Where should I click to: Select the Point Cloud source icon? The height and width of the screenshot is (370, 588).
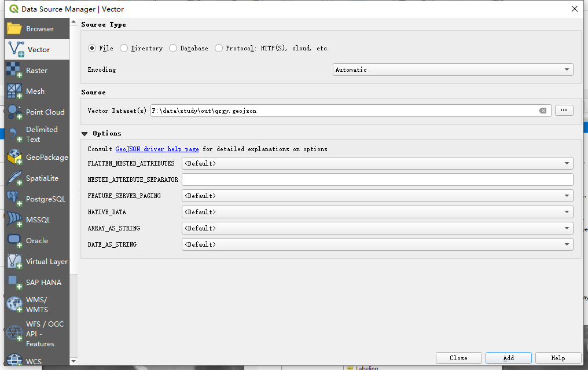point(14,112)
